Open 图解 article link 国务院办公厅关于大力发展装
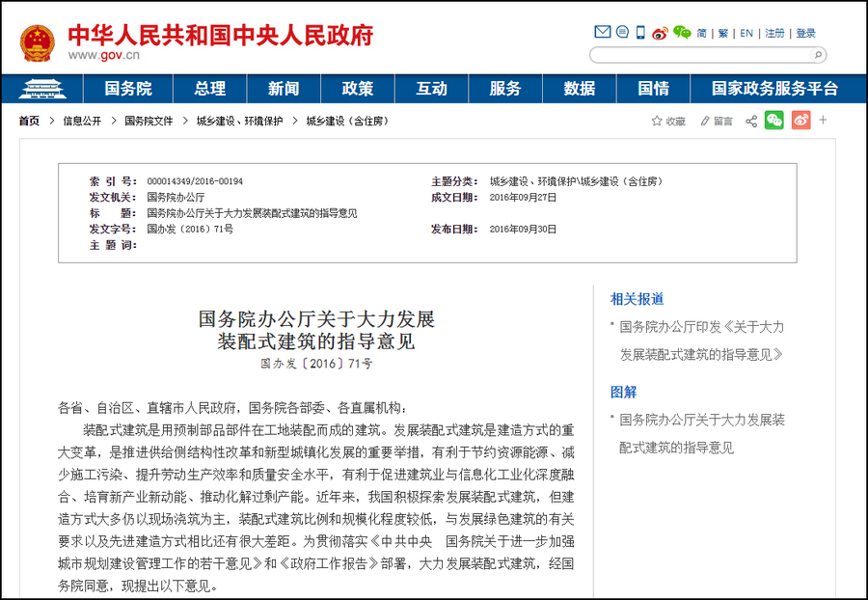This screenshot has height=600, width=868. (702, 433)
